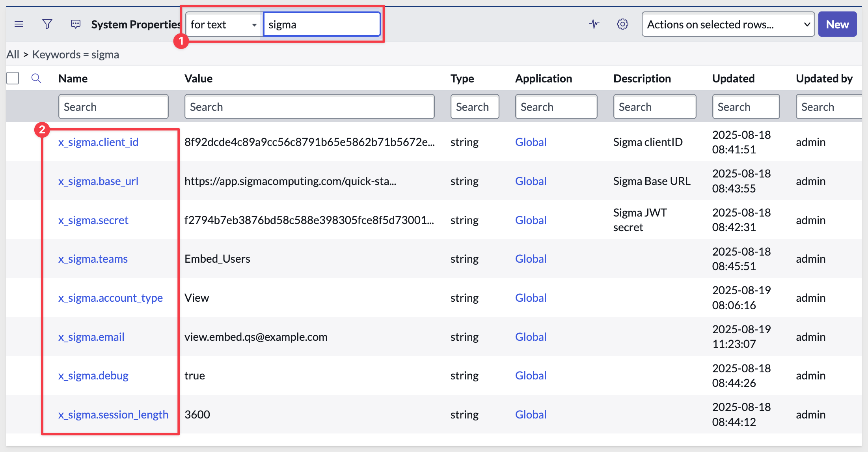
Task: Sort by the Type column header
Action: (462, 78)
